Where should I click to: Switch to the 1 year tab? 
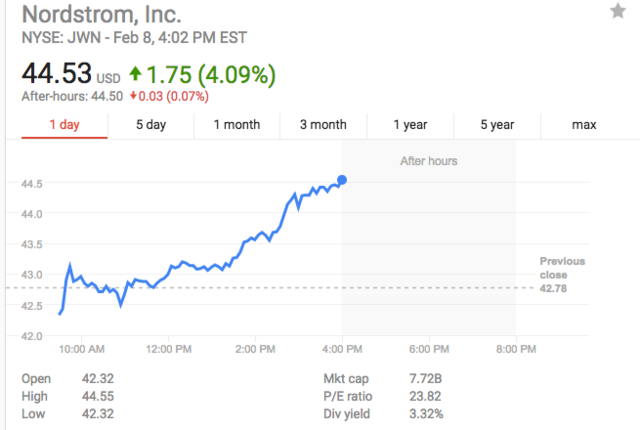tap(410, 125)
